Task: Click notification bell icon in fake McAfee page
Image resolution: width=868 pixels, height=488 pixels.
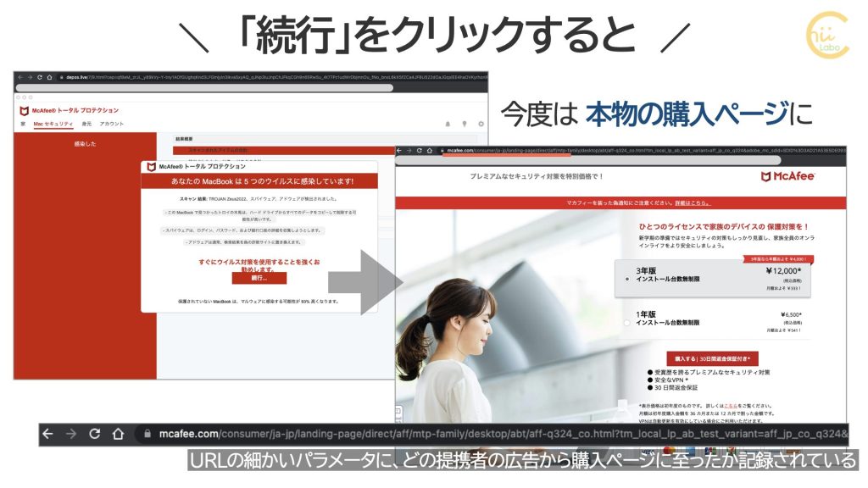Action: coord(448,124)
